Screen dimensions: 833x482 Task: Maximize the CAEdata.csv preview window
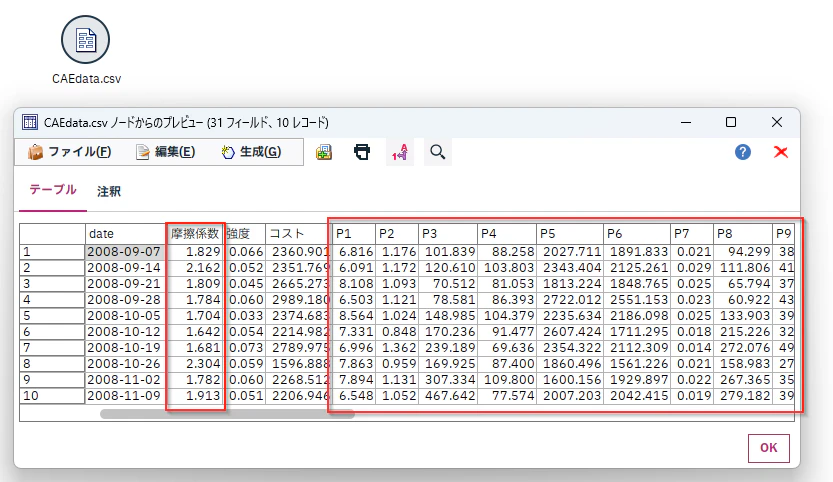(x=731, y=122)
